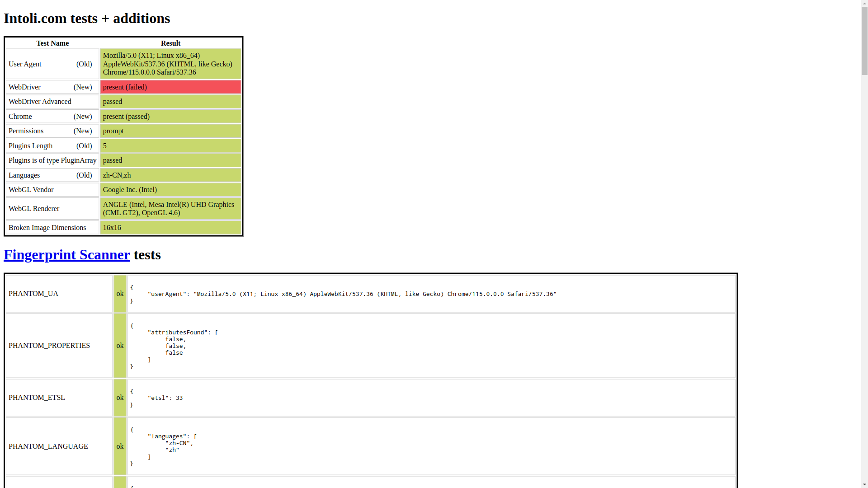Click the Plugins is of type PluginArray row
The height and width of the screenshot is (488, 868).
tap(52, 160)
